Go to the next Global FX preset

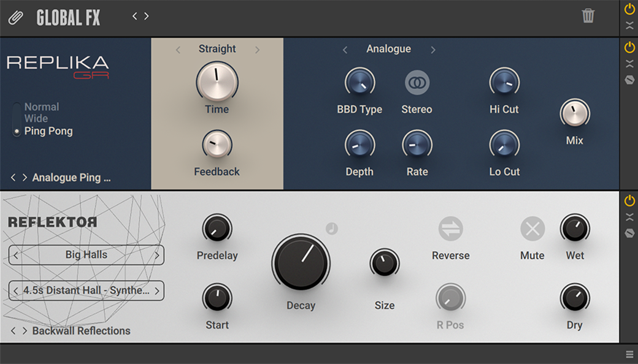point(147,17)
